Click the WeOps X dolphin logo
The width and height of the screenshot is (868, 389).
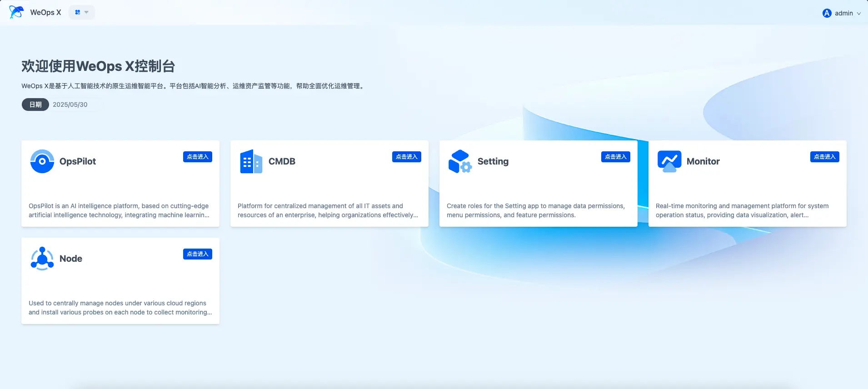(x=16, y=12)
